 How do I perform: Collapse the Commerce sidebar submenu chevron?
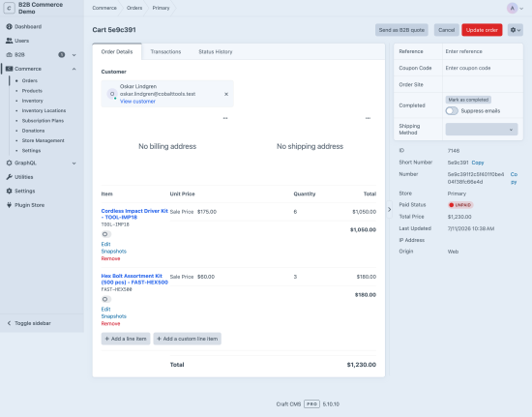tap(74, 69)
